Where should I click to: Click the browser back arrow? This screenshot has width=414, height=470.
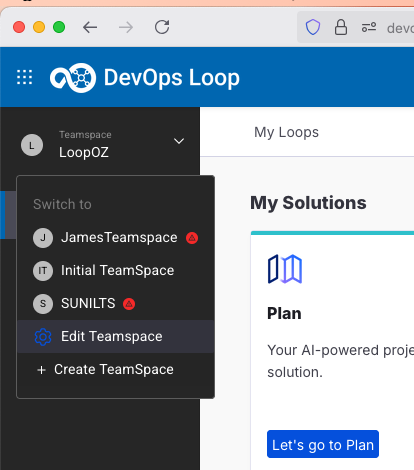[x=90, y=27]
